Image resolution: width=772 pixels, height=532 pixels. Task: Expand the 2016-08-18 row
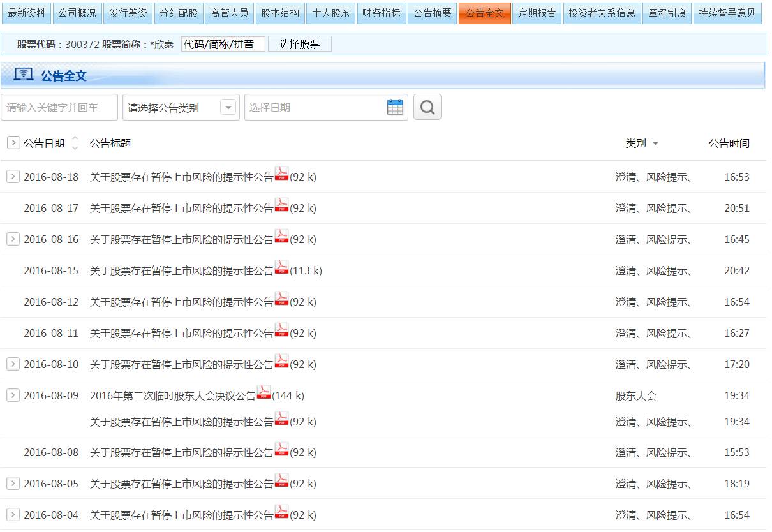(x=13, y=177)
